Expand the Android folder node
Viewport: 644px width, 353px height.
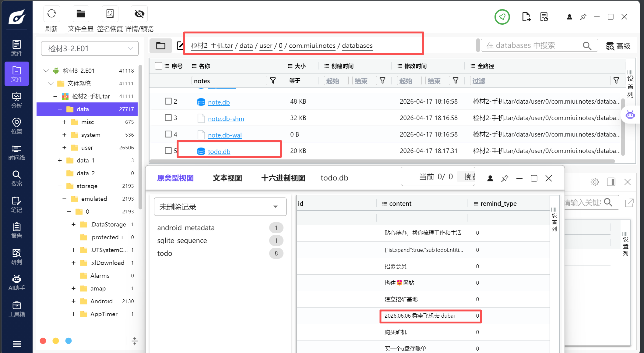(73, 301)
